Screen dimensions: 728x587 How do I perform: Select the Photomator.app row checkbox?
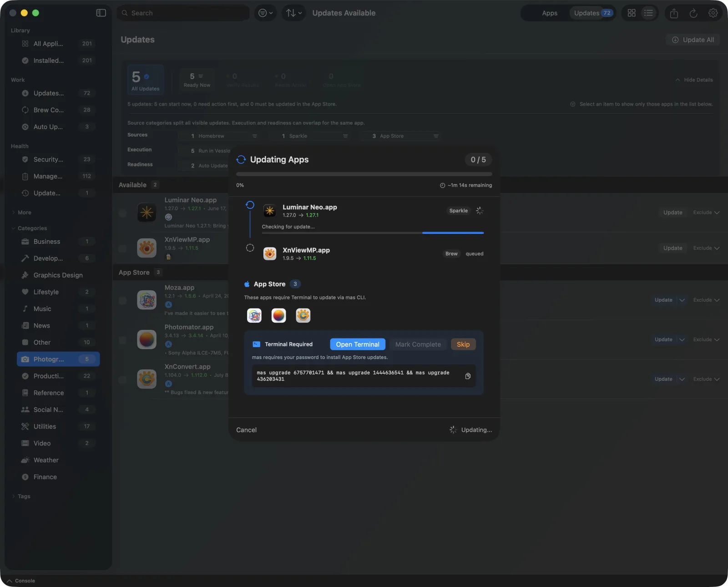click(x=122, y=340)
